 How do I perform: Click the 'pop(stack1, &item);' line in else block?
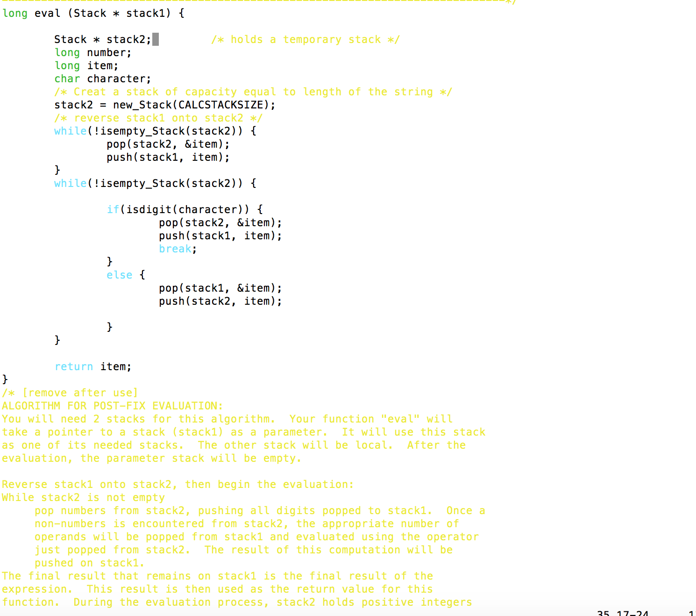(220, 288)
